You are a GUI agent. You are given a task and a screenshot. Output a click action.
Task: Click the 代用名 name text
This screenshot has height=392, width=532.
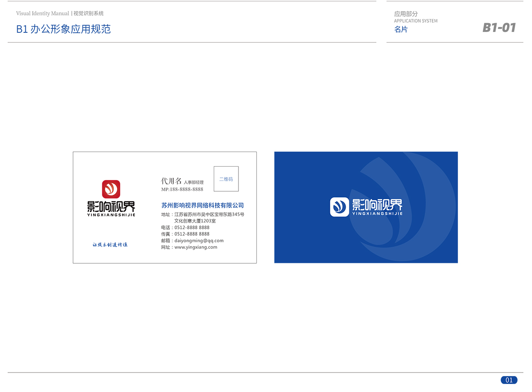[171, 181]
